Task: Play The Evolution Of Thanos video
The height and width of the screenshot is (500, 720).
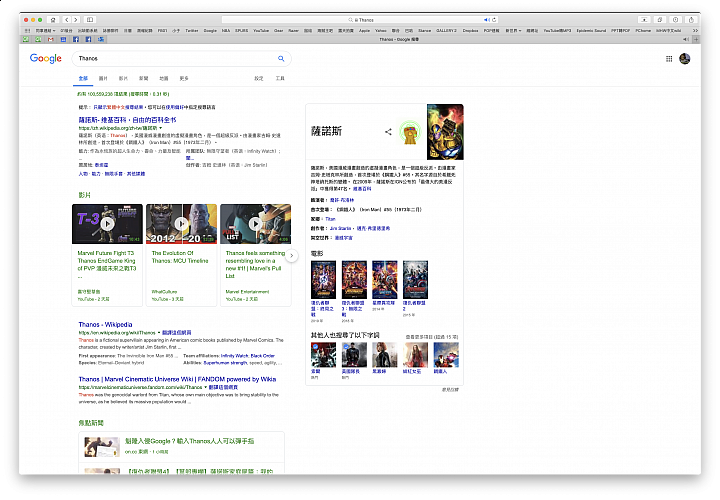Action: click(x=181, y=224)
